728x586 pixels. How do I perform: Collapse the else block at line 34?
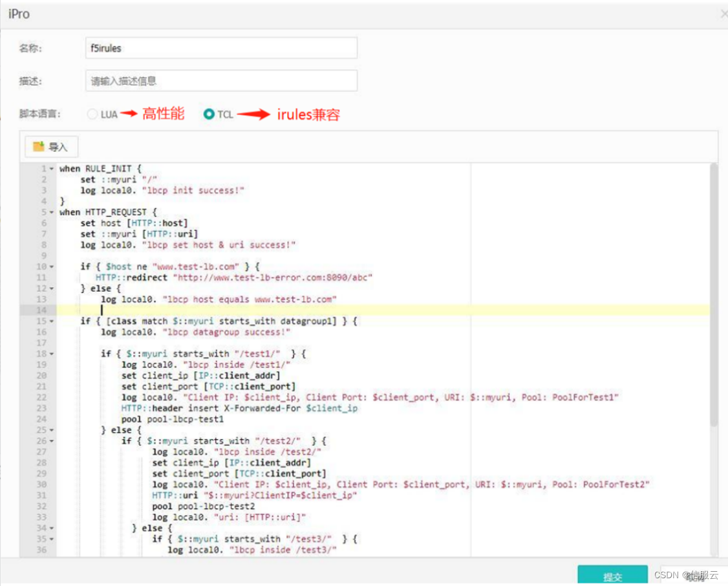(52, 528)
